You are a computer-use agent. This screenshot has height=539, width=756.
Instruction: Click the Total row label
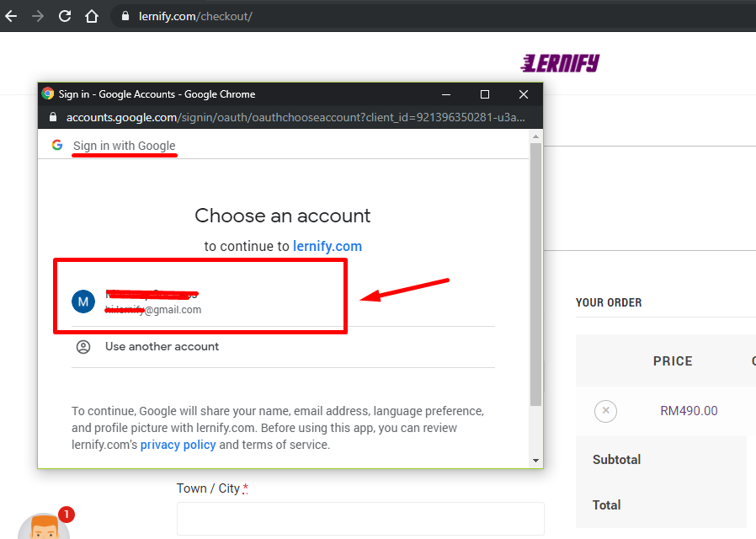click(606, 504)
